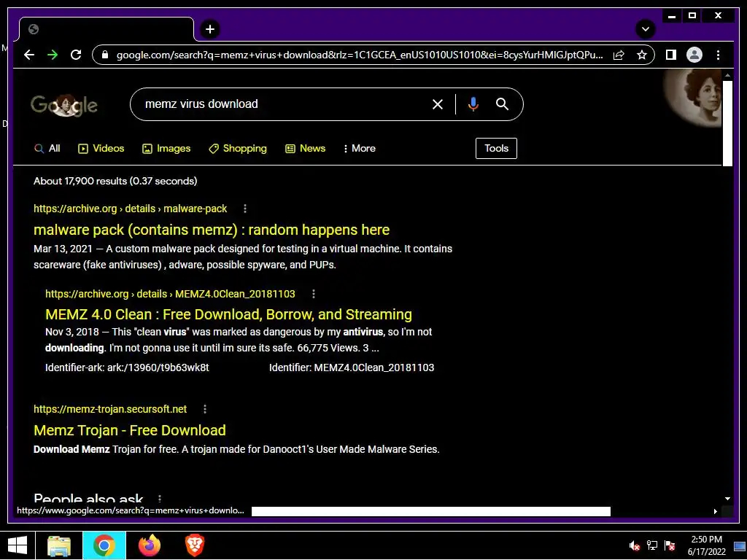Click the text Identifier: MEMZ4.0Clean_20181103
Viewport: 747px width, 560px height.
[352, 367]
